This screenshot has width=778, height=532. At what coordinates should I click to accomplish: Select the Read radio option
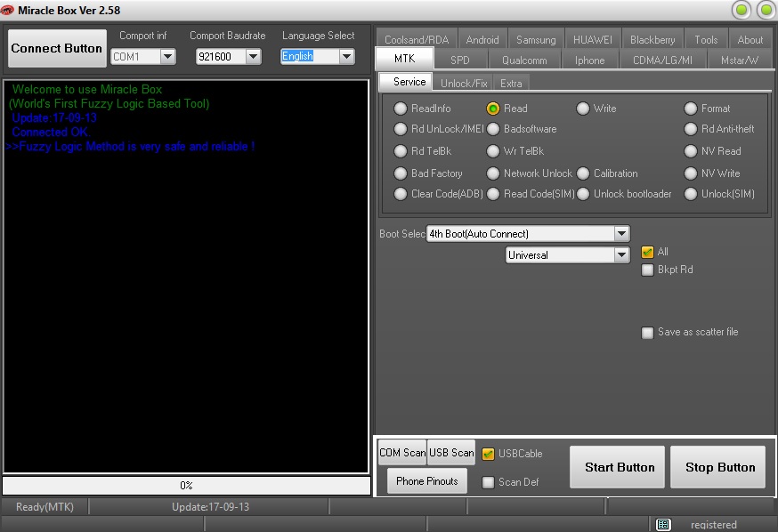[492, 109]
